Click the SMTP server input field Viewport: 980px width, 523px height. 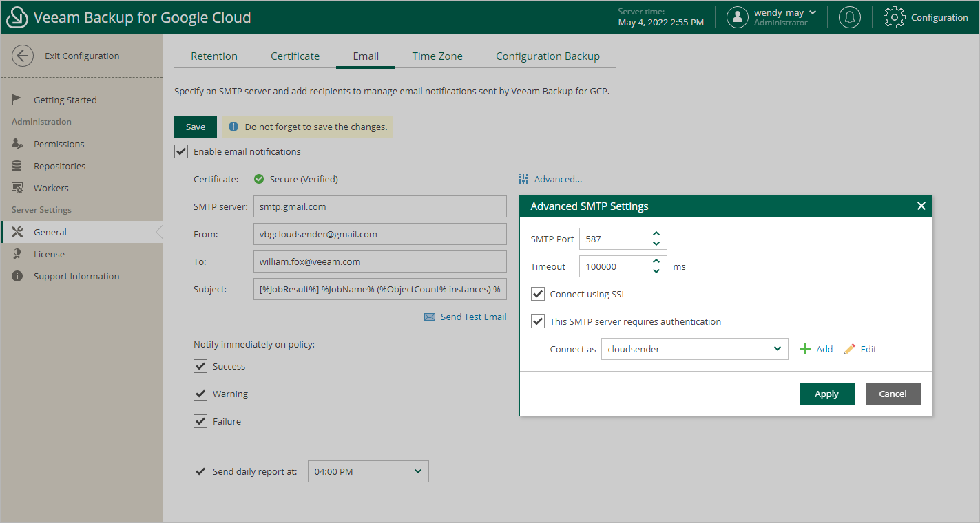[x=380, y=206]
